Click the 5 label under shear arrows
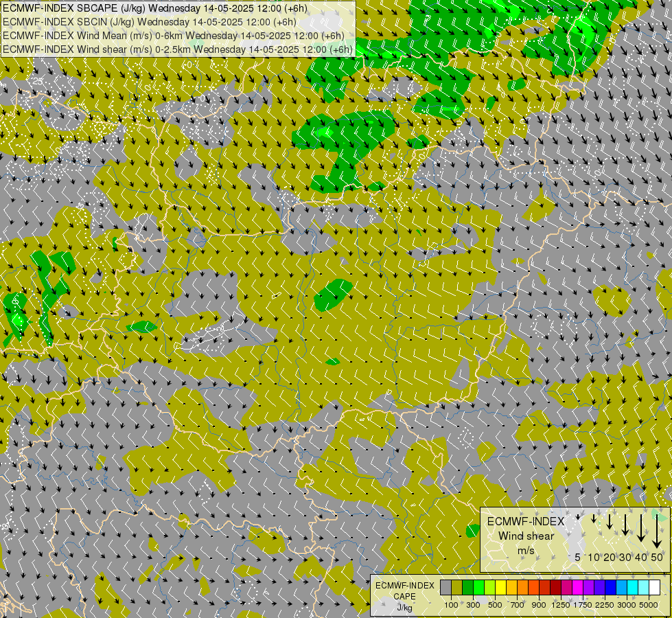This screenshot has height=618, width=672. click(578, 557)
